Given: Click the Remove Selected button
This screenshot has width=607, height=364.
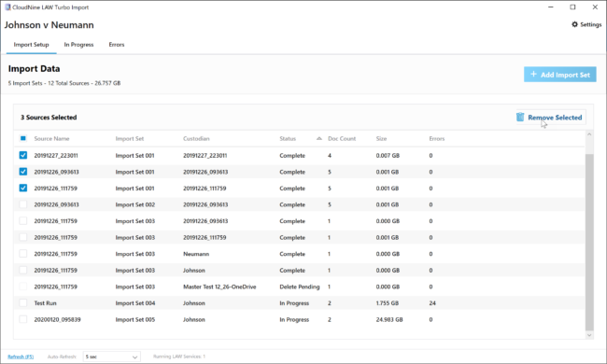Looking at the screenshot, I should click(x=550, y=118).
